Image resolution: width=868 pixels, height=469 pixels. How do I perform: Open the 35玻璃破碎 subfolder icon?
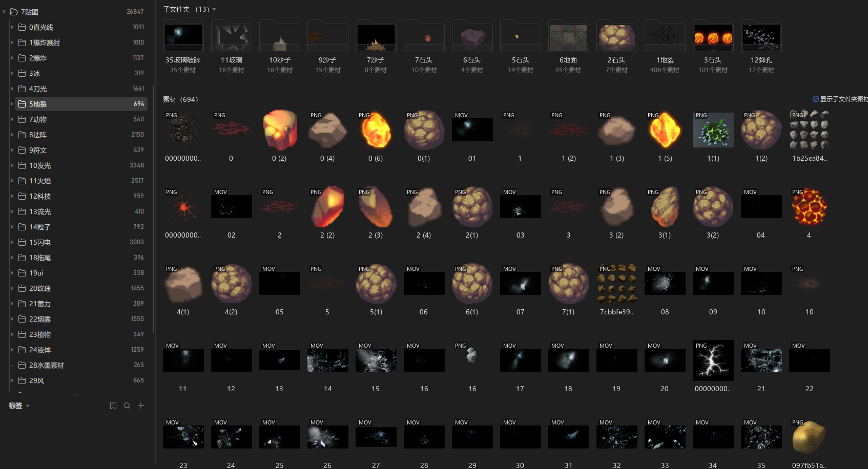pyautogui.click(x=183, y=36)
